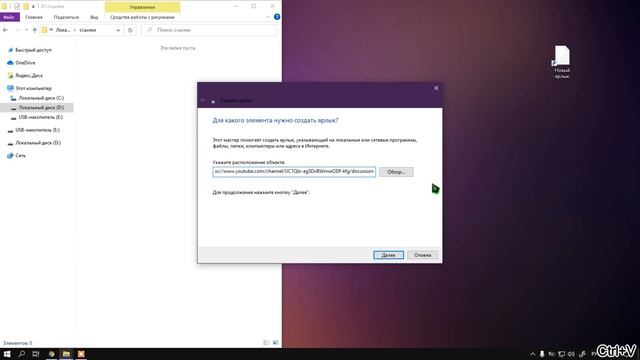The width and height of the screenshot is (640, 360).
Task: Click the pen/link tray icon
Action: 582,354
